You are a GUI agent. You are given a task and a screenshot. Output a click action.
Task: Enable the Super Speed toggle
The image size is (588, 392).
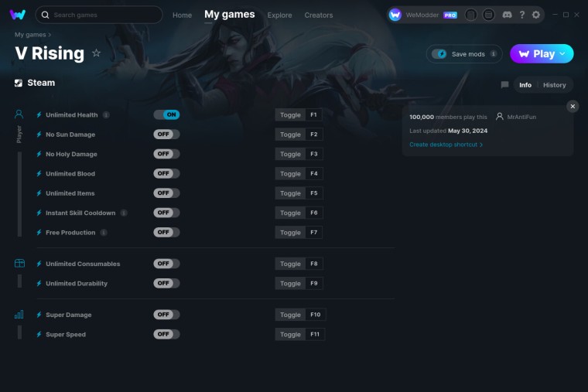(x=166, y=334)
